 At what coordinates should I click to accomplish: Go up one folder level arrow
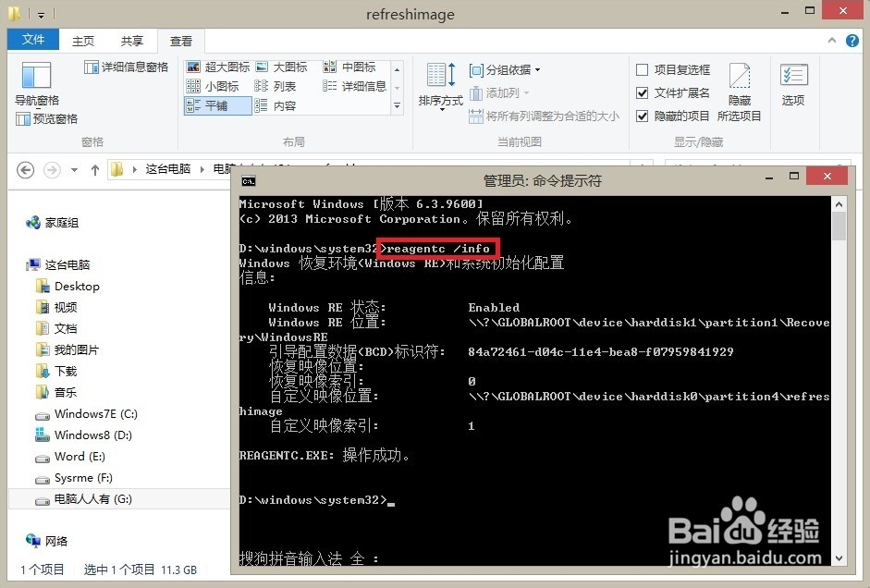95,170
